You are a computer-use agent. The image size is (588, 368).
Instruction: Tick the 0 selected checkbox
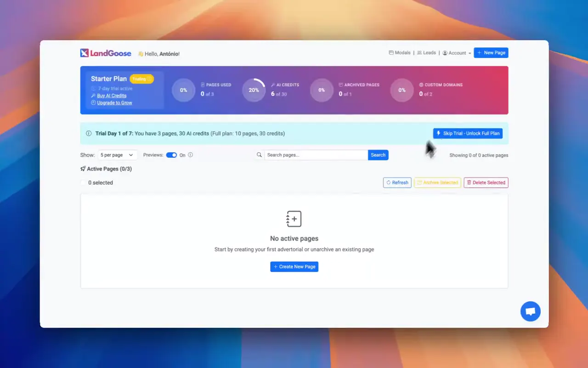pyautogui.click(x=83, y=183)
